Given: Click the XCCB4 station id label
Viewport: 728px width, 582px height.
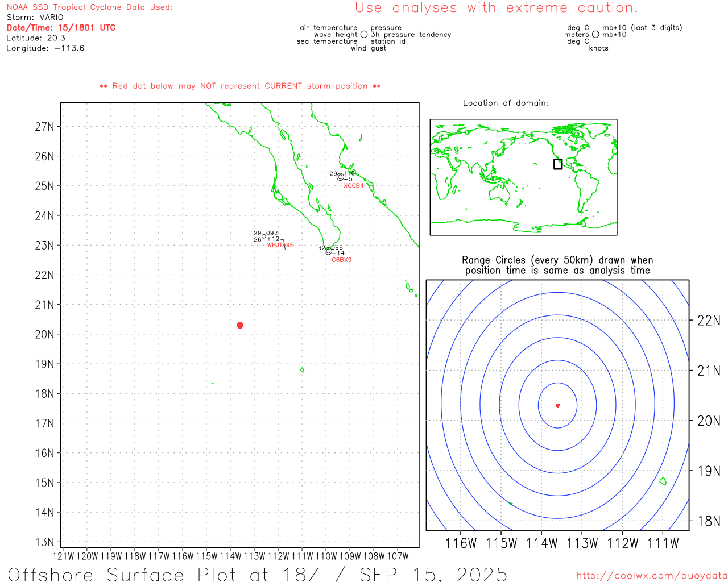Looking at the screenshot, I should coord(354,186).
